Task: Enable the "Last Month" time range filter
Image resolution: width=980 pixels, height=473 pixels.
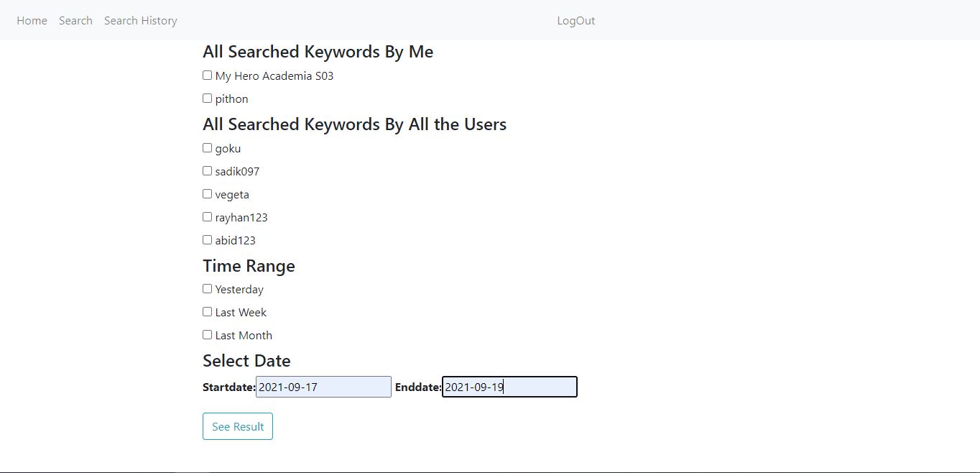Action: pyautogui.click(x=207, y=334)
